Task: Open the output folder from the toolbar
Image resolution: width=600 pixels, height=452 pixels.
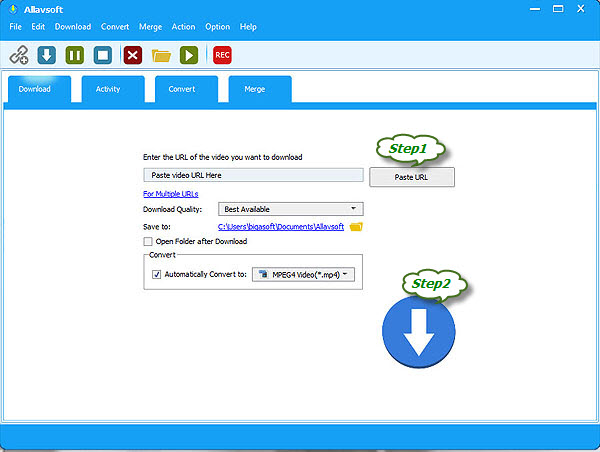Action: click(161, 55)
